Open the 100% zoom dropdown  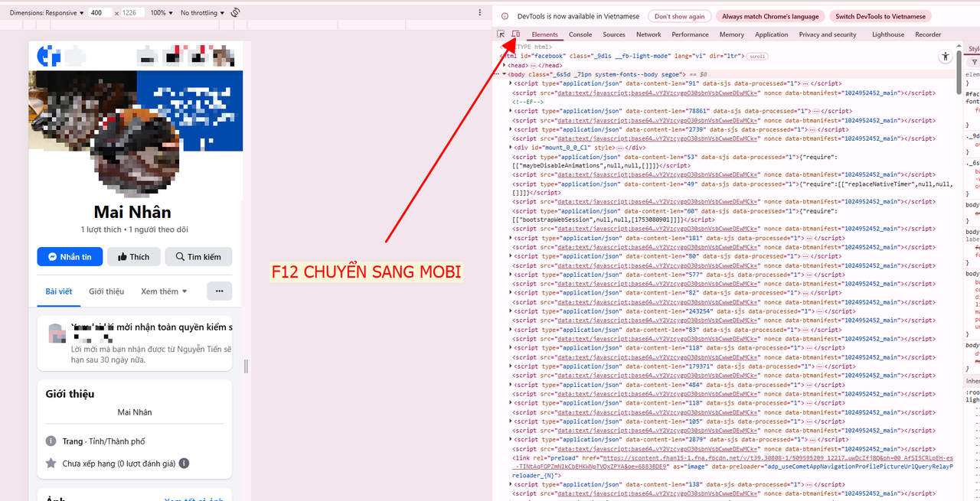click(161, 13)
